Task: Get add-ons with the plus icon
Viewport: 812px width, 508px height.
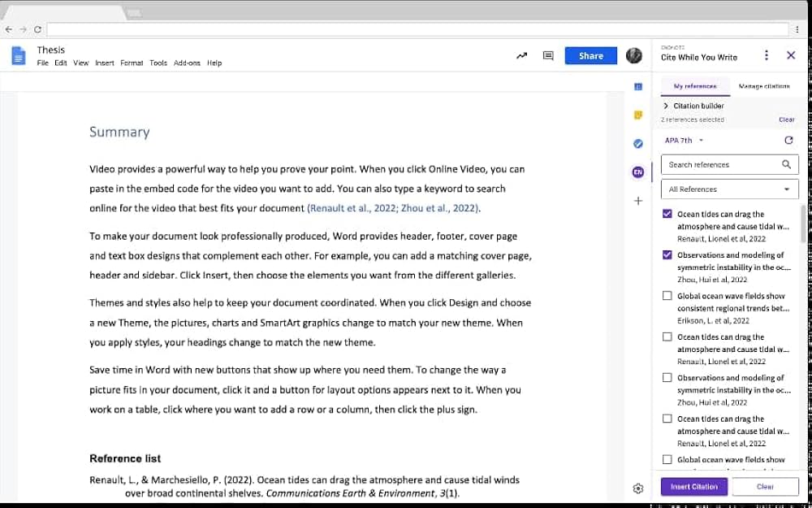Action: point(638,201)
